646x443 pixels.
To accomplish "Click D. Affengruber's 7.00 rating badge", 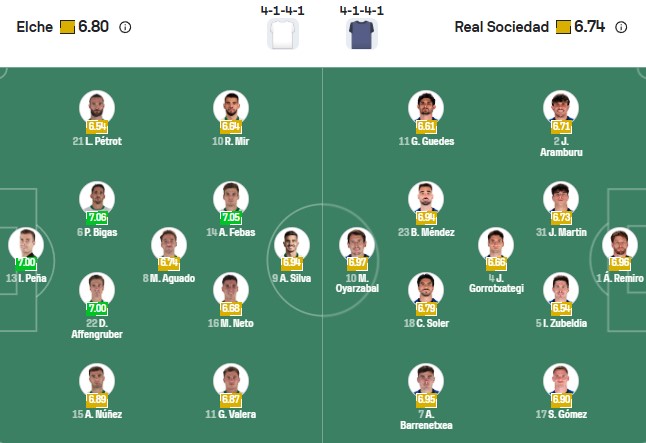I will (x=97, y=309).
